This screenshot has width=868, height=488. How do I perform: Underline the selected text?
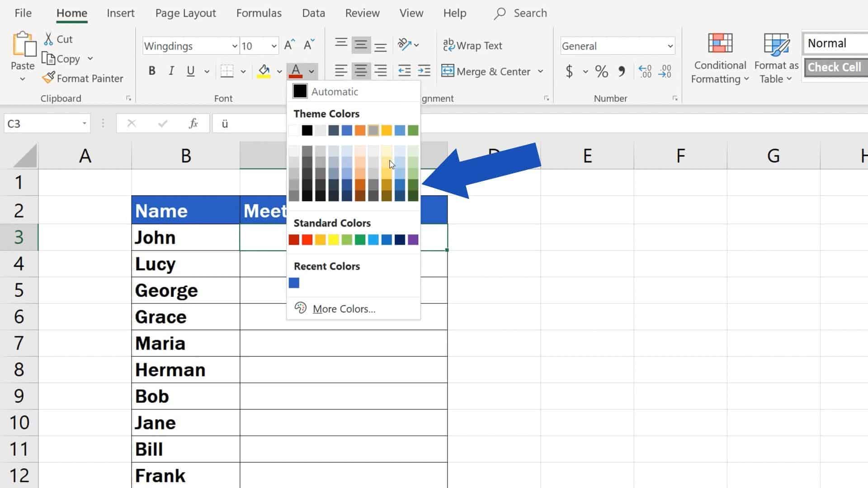[190, 70]
